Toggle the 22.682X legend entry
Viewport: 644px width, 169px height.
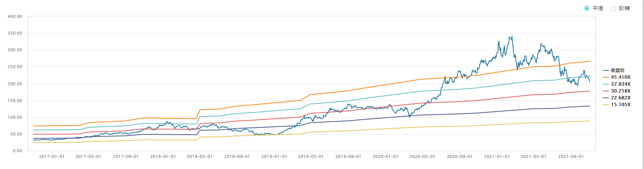621,98
